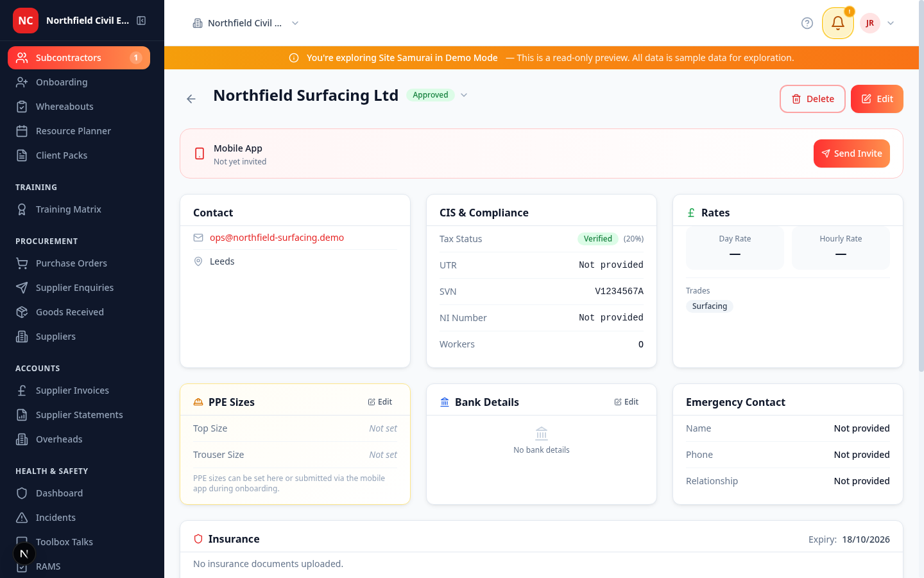Open the Training Matrix
The width and height of the screenshot is (924, 578).
pyautogui.click(x=69, y=209)
